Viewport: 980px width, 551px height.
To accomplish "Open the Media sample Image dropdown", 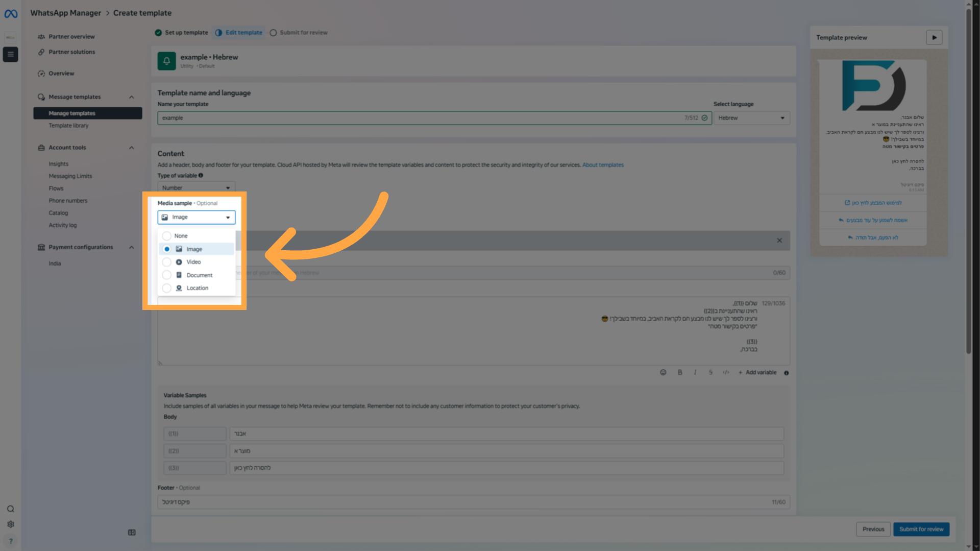I will click(x=196, y=217).
